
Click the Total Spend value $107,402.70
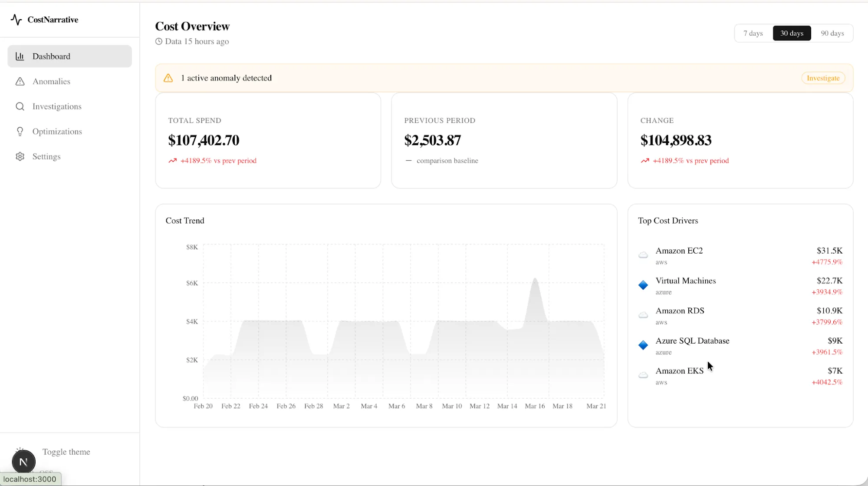click(x=204, y=140)
